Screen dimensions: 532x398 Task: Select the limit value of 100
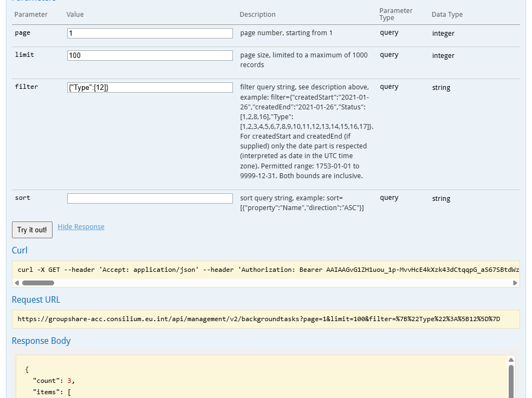149,55
